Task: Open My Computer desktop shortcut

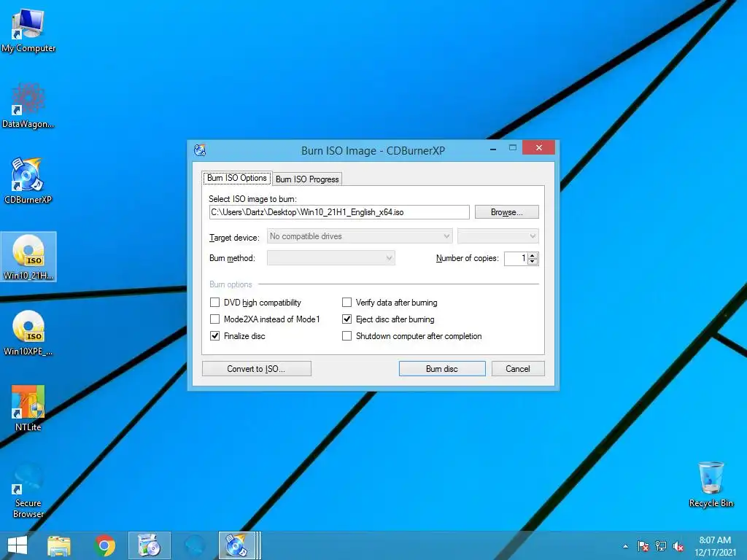Action: (x=28, y=31)
